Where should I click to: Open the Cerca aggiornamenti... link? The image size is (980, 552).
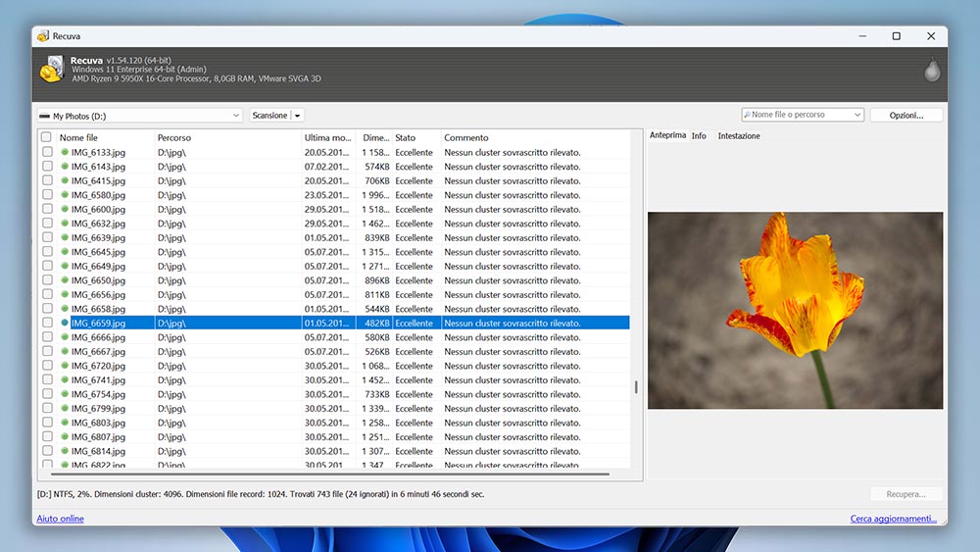click(893, 519)
